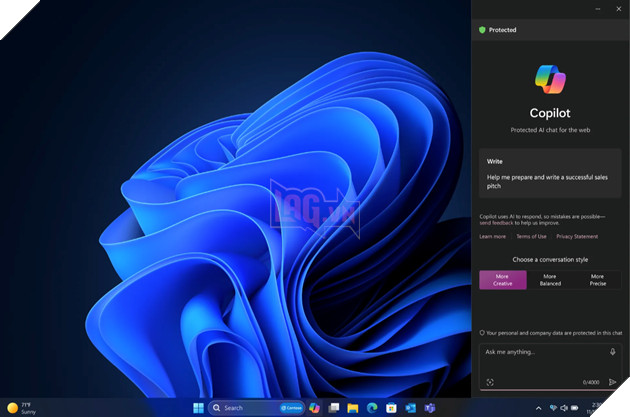The height and width of the screenshot is (417, 630).
Task: Click the green Protected shield icon
Action: (x=482, y=30)
